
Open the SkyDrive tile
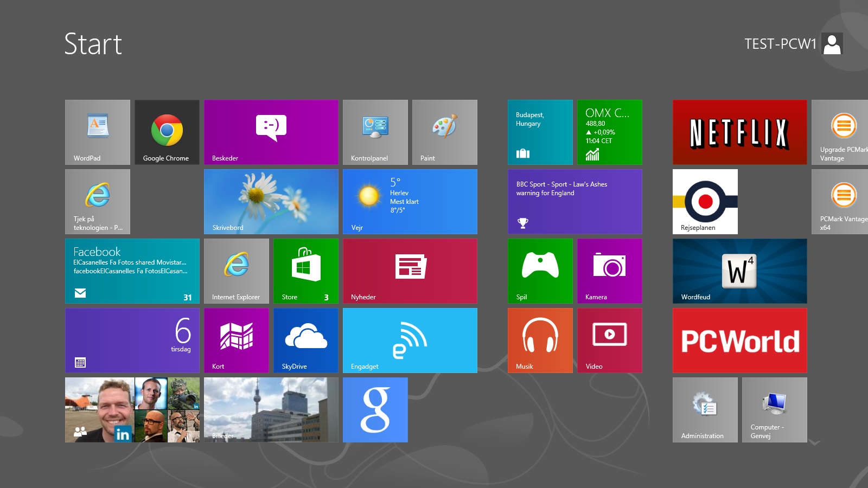coord(305,340)
